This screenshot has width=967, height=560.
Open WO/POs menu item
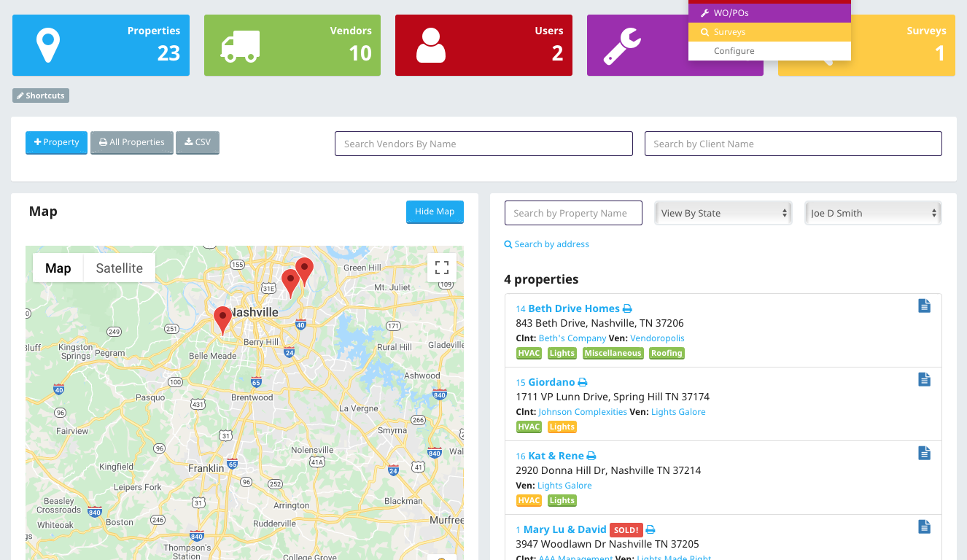point(769,13)
